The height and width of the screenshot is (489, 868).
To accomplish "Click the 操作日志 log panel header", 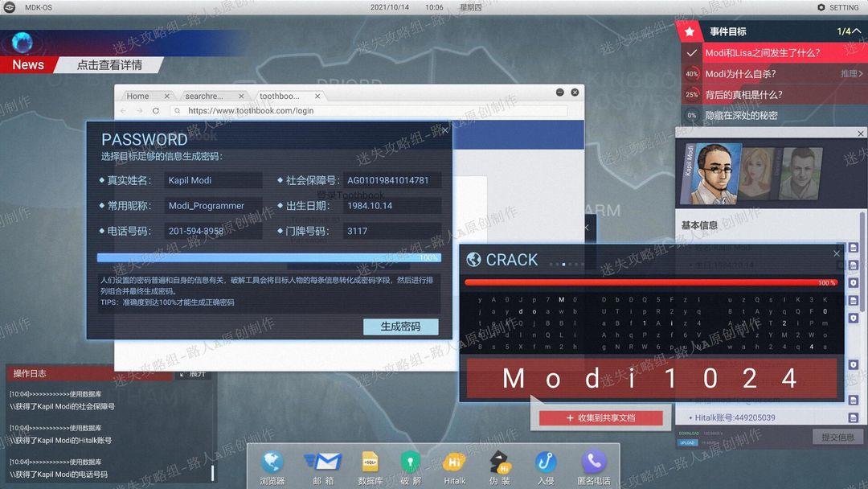I will [x=88, y=374].
